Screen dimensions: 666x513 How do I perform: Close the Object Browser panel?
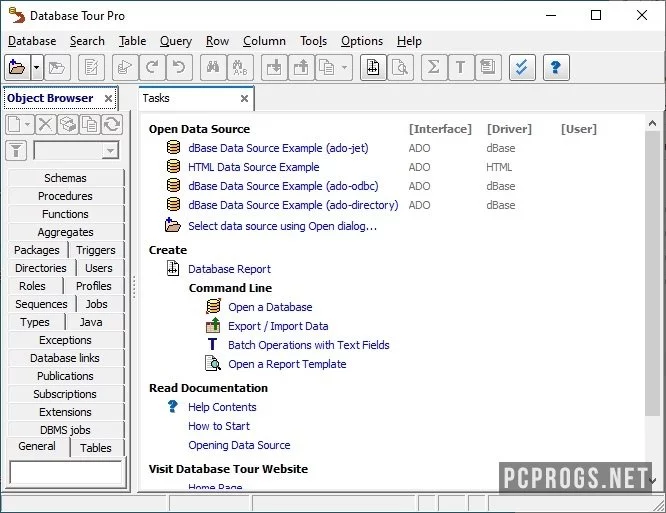tap(108, 99)
